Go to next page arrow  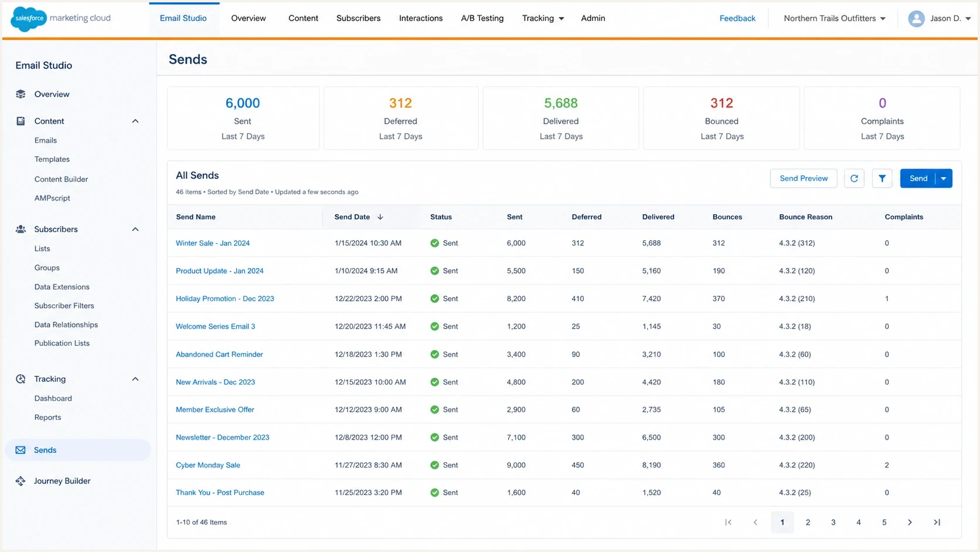pyautogui.click(x=910, y=522)
